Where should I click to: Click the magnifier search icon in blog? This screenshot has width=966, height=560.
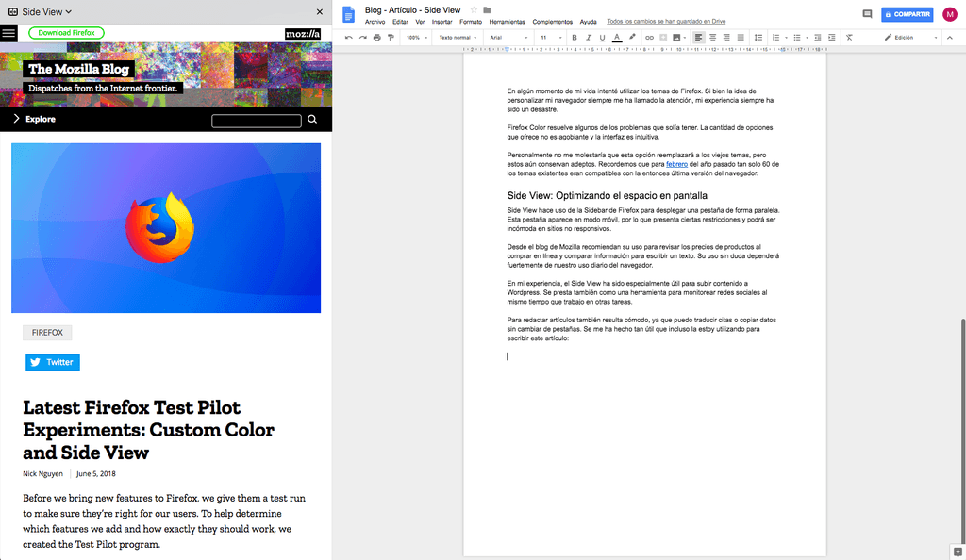(312, 120)
